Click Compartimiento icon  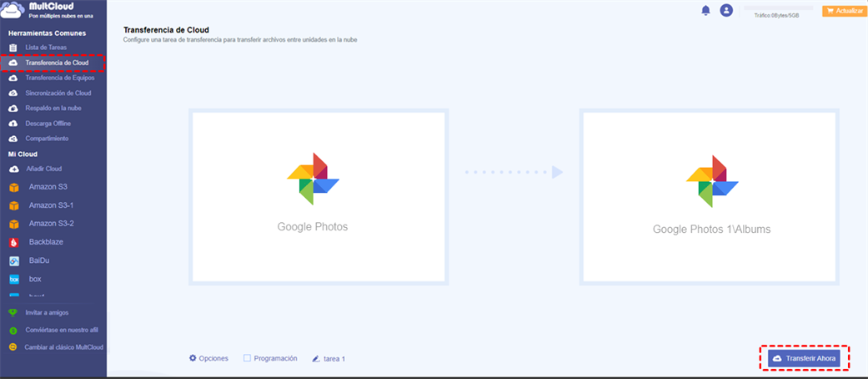[x=13, y=139]
